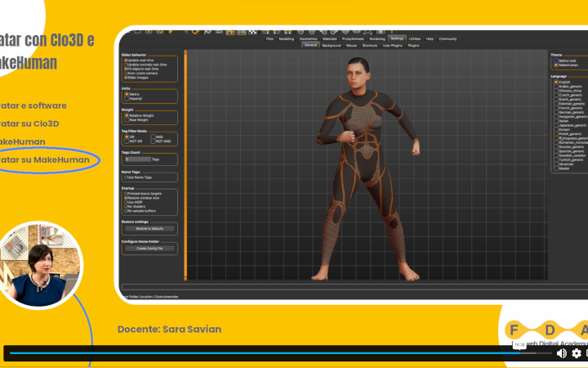The image size is (588, 368).
Task: Toggle the Slider images checkbox
Action: tap(126, 78)
